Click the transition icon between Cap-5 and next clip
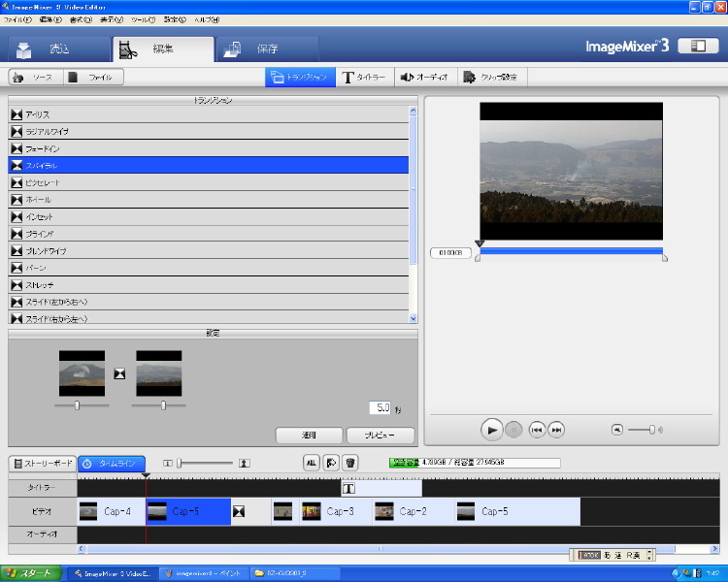The height and width of the screenshot is (582, 728). [238, 511]
